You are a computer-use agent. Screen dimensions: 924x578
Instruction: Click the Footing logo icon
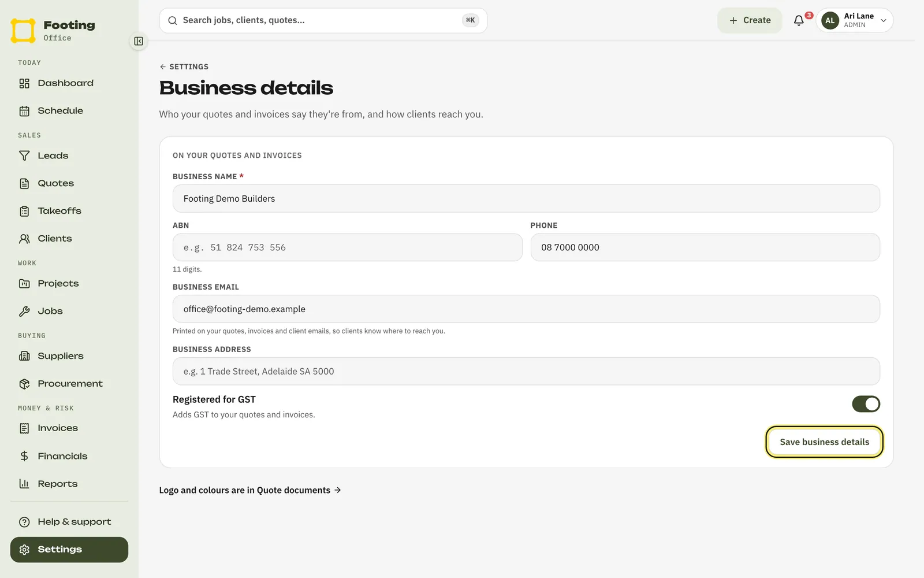click(23, 31)
